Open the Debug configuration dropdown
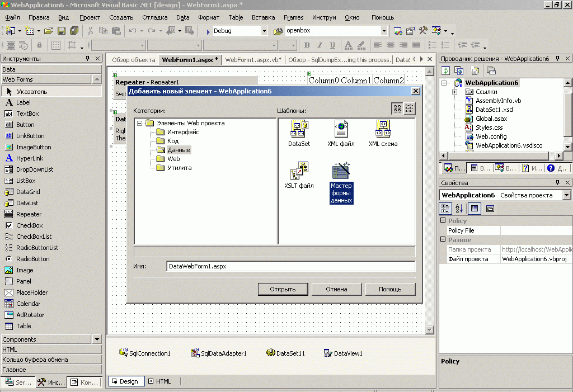 (x=264, y=31)
